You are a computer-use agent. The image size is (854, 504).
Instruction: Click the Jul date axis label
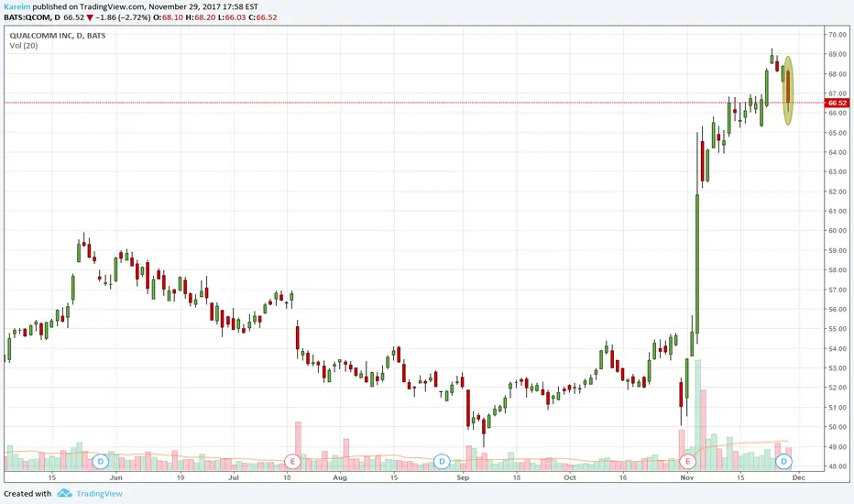[x=233, y=477]
